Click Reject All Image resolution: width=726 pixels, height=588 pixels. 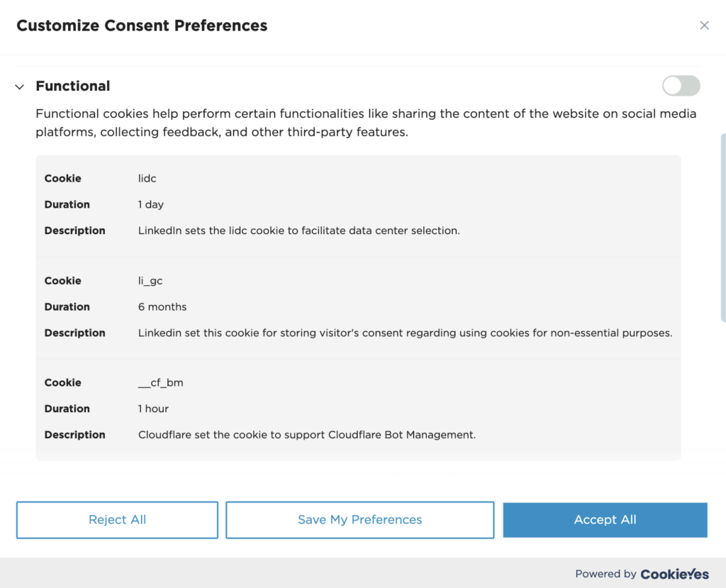116,520
